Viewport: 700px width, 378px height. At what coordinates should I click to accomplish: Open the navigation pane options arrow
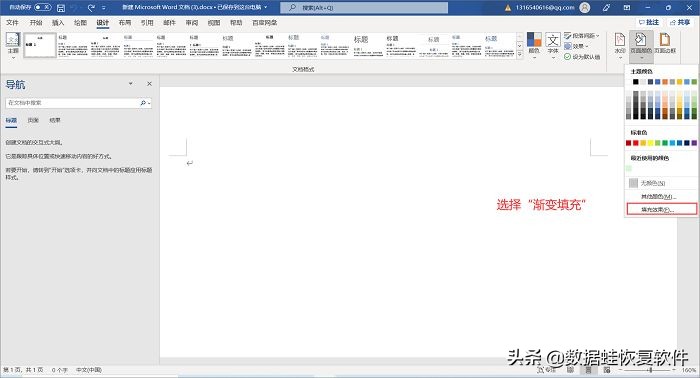(130, 83)
